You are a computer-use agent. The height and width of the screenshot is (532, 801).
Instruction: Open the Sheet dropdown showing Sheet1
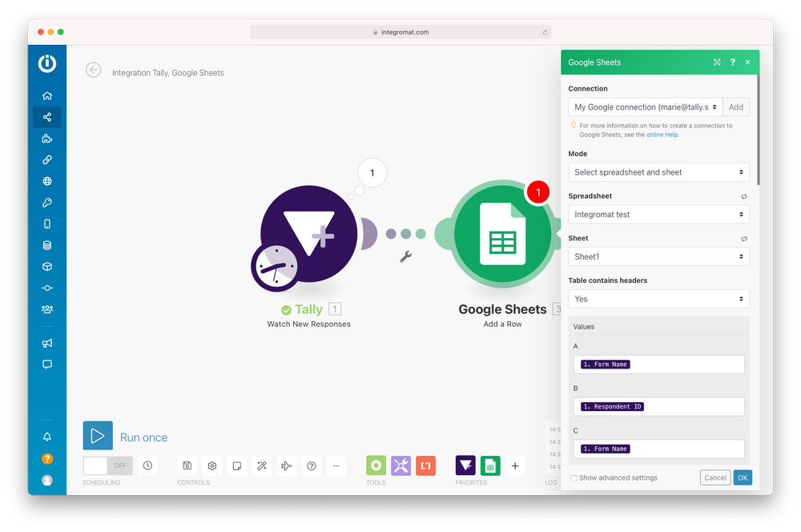pos(659,256)
